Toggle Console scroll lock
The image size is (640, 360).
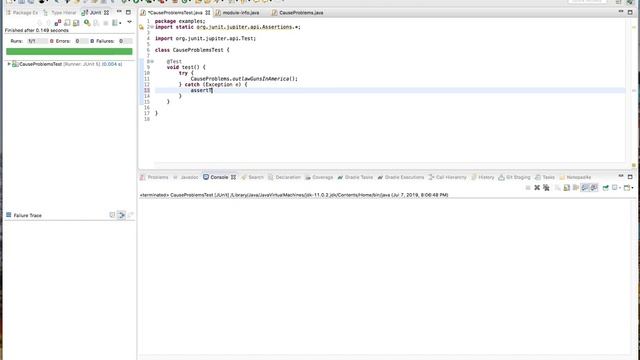[567, 188]
